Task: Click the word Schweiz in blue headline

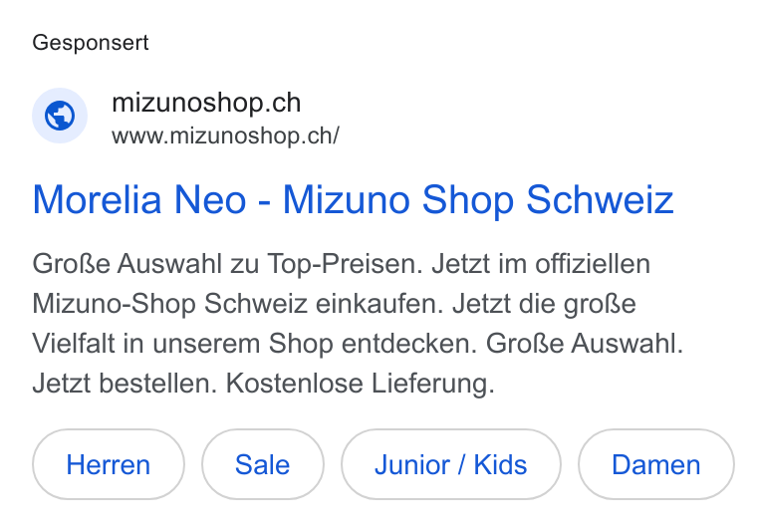Action: pos(600,200)
